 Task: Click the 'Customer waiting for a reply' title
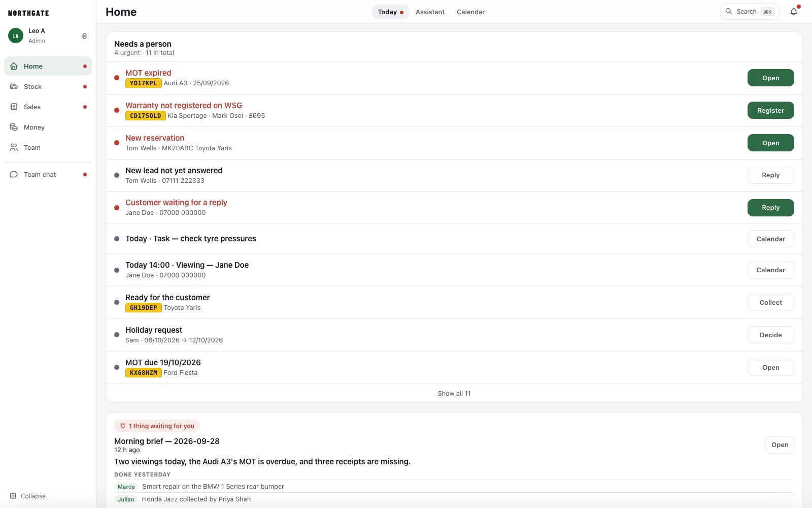(176, 202)
